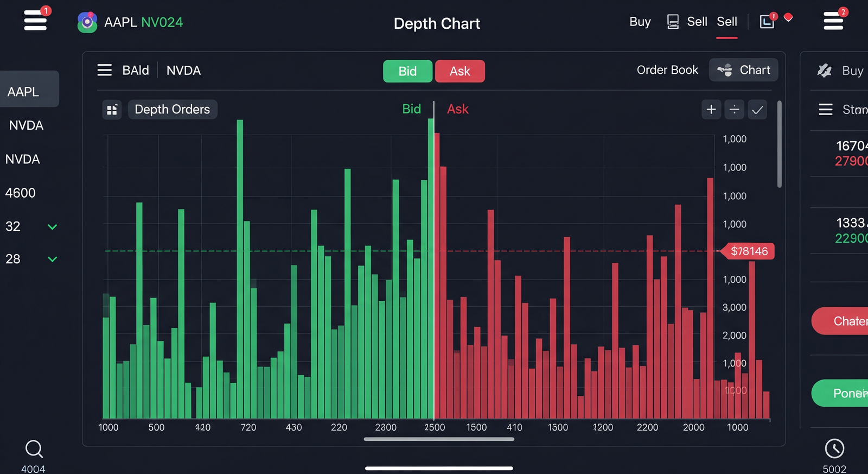Toggle the red Ask button

click(x=460, y=71)
